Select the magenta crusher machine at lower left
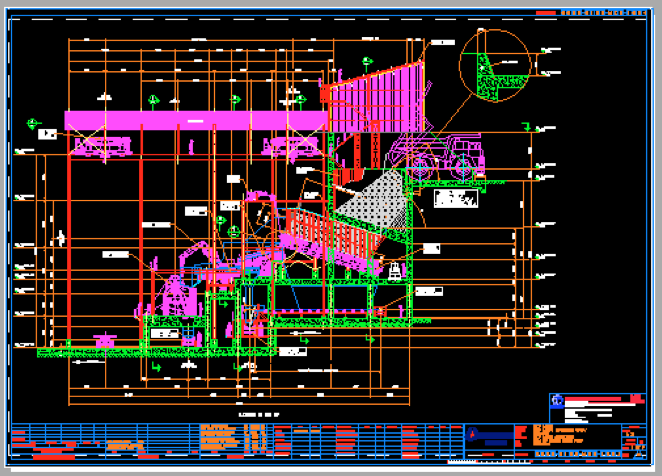The height and width of the screenshot is (476, 662). 176,293
